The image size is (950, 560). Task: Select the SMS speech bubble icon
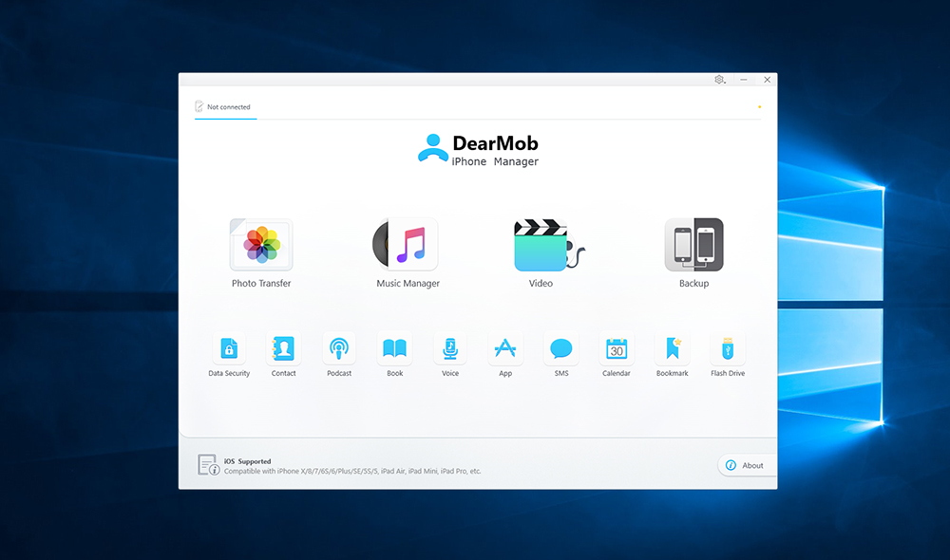[561, 348]
